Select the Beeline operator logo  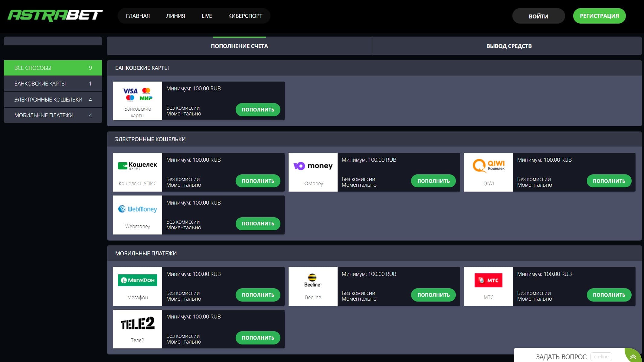[313, 280]
